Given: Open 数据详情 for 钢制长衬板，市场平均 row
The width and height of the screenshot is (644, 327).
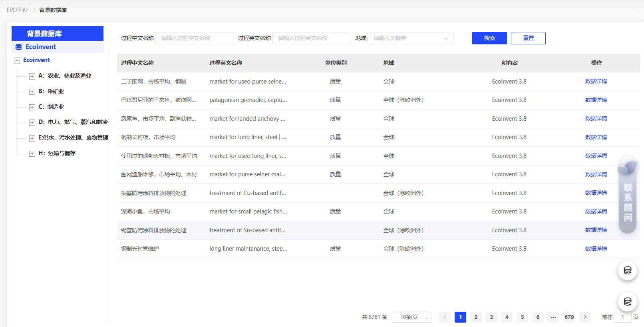Looking at the screenshot, I should pos(596,137).
